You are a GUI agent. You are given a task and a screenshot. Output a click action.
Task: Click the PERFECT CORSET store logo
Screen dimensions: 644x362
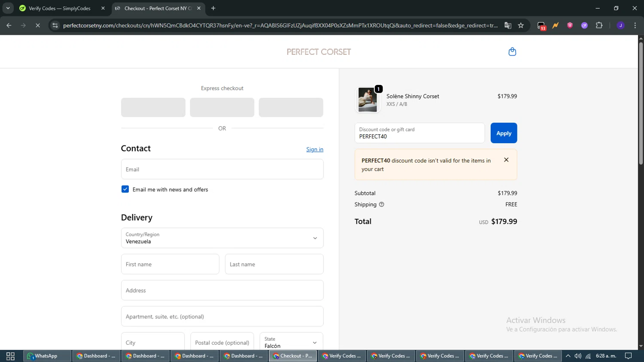(x=319, y=52)
